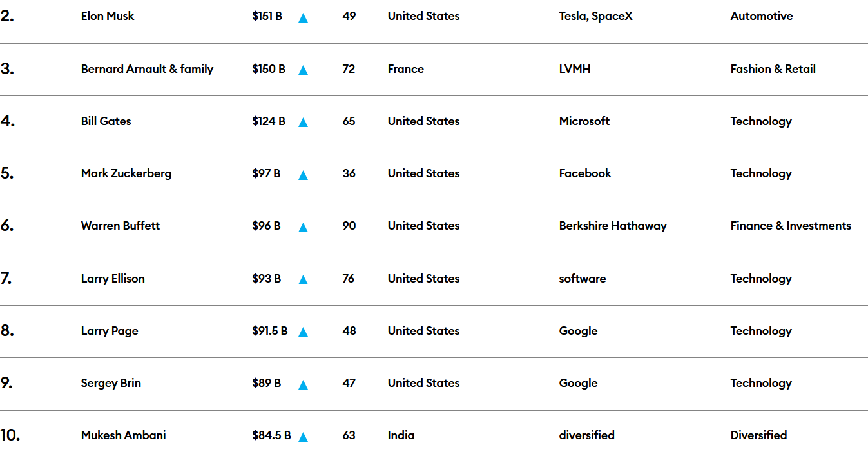Open Mark Zuckerberg's listing
The width and height of the screenshot is (868, 456).
point(126,173)
